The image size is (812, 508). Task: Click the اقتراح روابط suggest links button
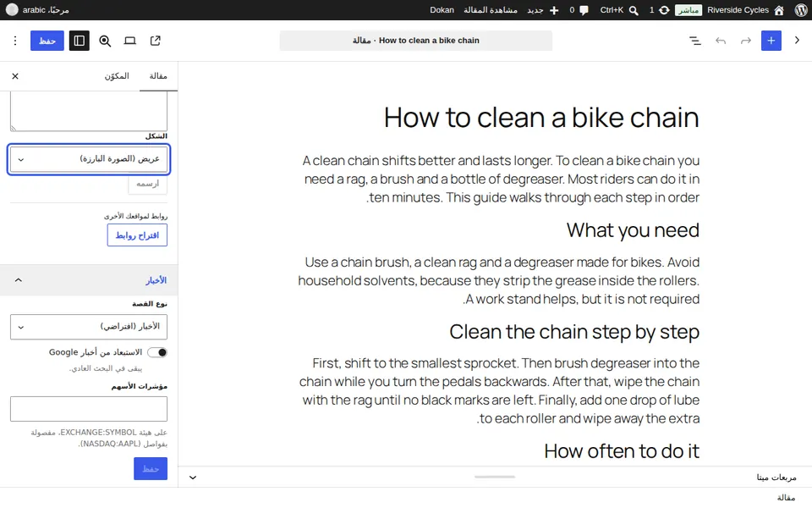(x=137, y=235)
